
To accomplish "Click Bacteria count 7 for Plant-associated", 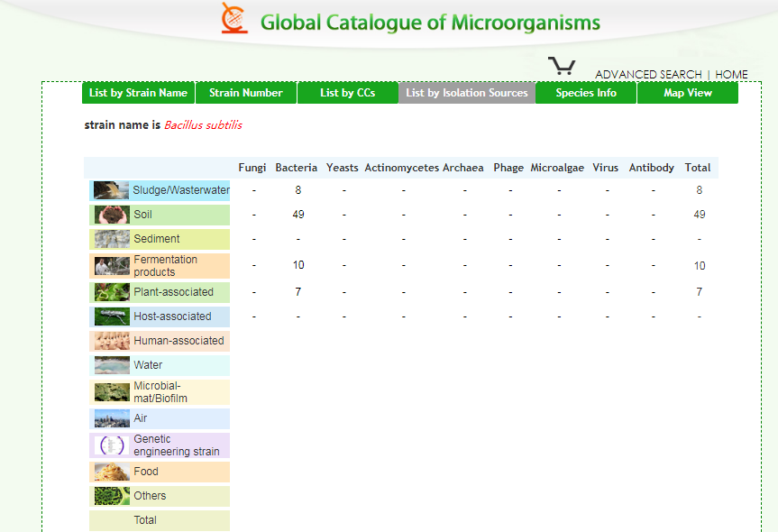I will pos(297,292).
